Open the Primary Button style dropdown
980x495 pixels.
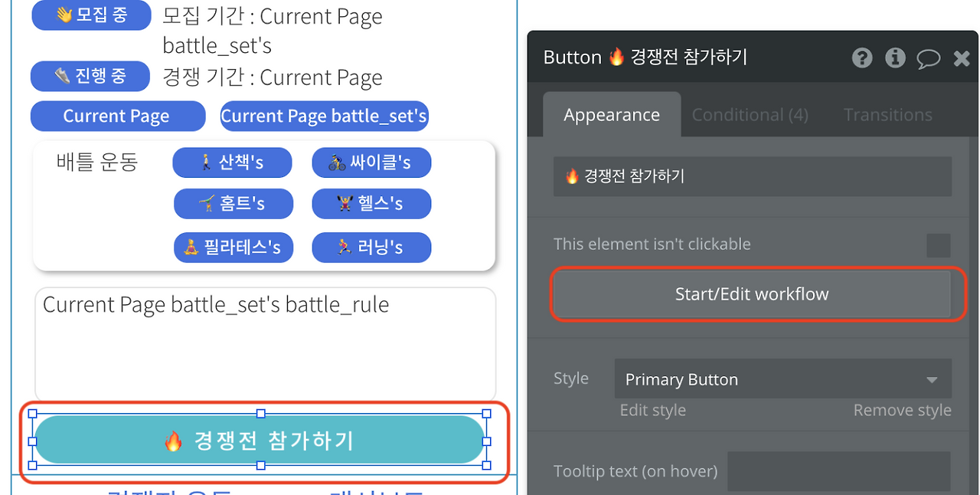coord(782,379)
